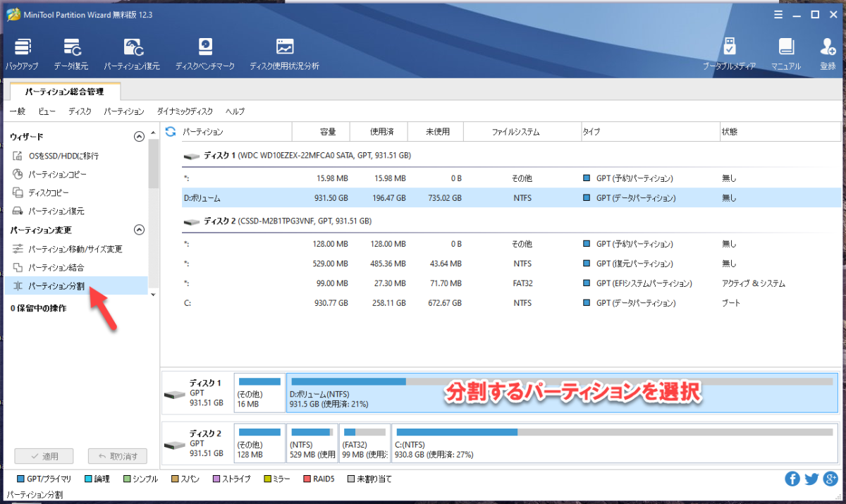Image resolution: width=846 pixels, height=504 pixels.
Task: Select パーティション移動/サイズ変更 operation
Action: [x=68, y=249]
